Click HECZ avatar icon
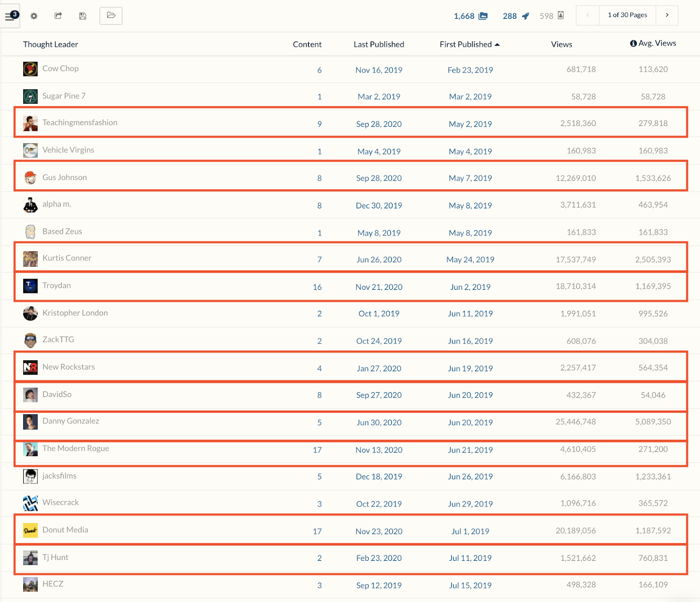This screenshot has width=700, height=602. pos(30,584)
